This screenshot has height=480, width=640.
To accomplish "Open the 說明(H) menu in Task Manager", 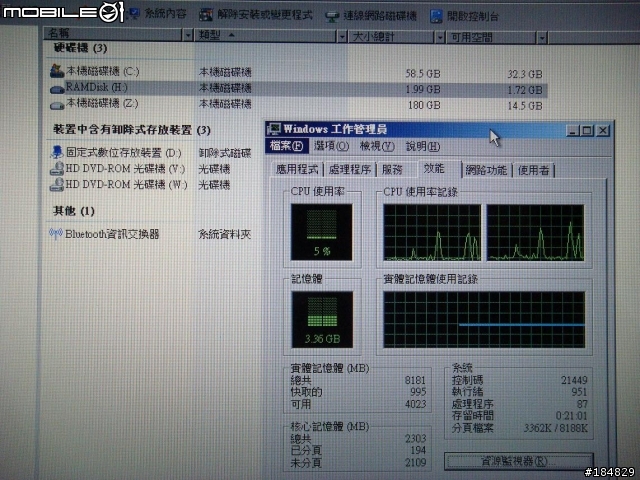I will point(423,146).
